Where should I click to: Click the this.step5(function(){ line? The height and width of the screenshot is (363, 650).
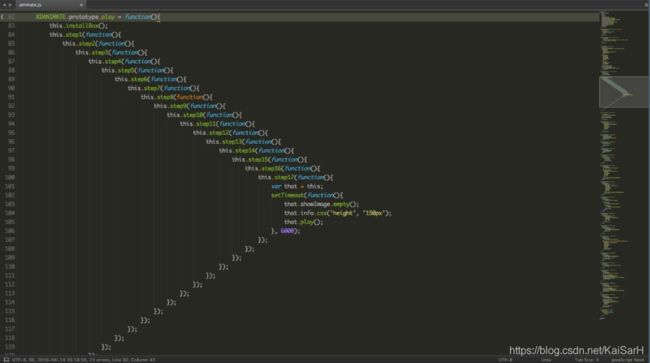[x=138, y=70]
